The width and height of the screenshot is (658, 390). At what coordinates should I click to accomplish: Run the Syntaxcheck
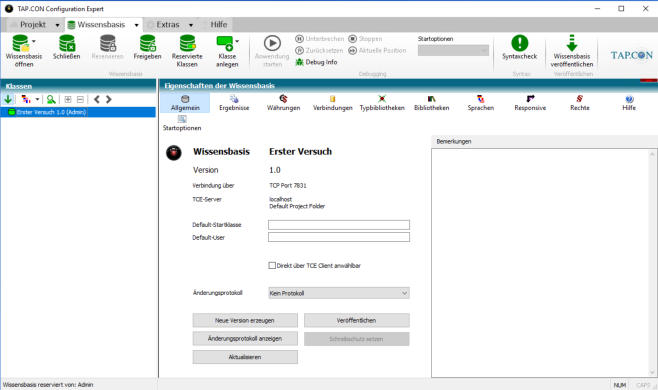520,47
